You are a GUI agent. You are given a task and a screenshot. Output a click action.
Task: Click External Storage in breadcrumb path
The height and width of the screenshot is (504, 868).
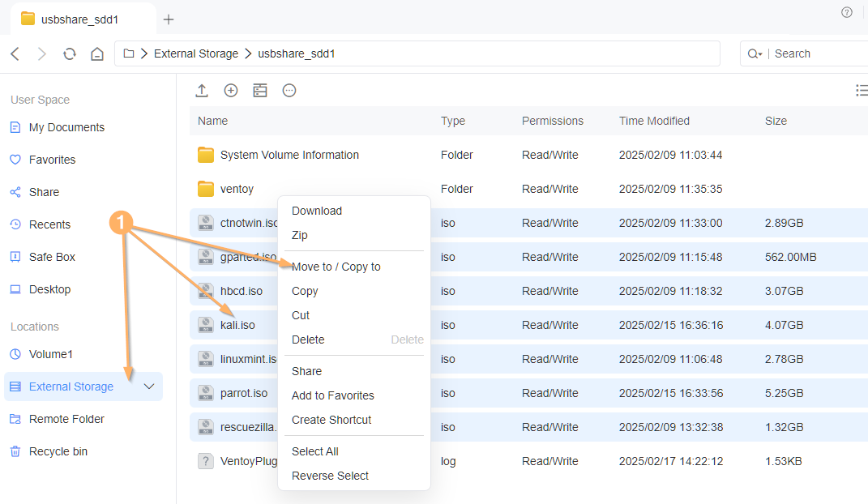[x=196, y=53]
